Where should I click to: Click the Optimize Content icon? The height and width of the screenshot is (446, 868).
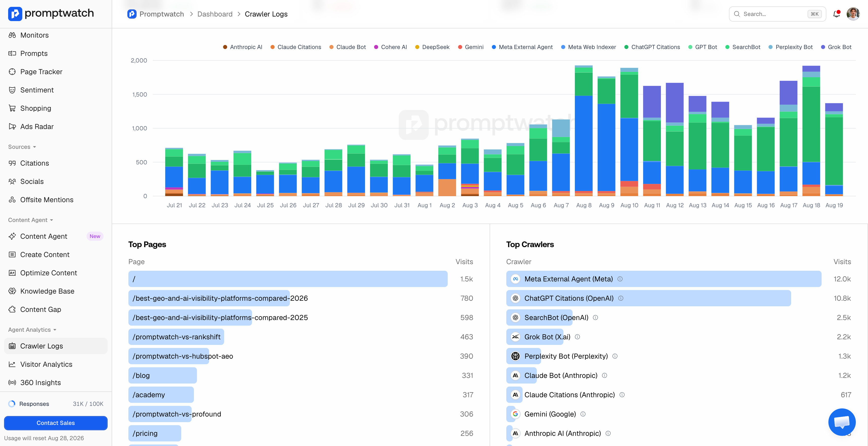[12, 273]
